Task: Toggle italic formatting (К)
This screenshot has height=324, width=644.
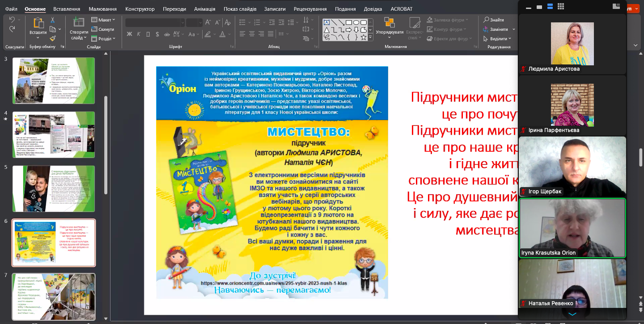Action: coord(139,34)
